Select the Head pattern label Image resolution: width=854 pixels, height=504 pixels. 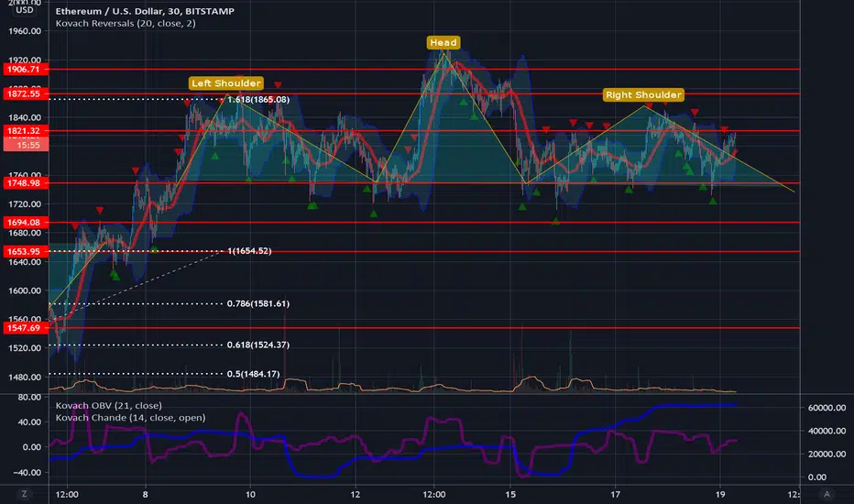click(443, 42)
